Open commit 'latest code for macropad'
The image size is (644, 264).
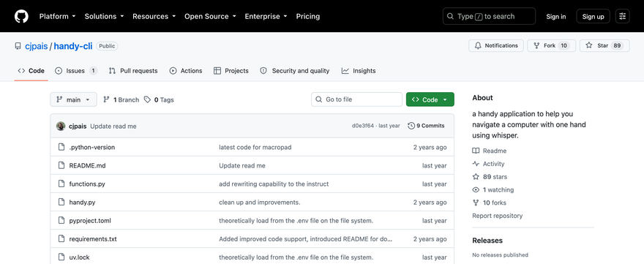pyautogui.click(x=255, y=147)
